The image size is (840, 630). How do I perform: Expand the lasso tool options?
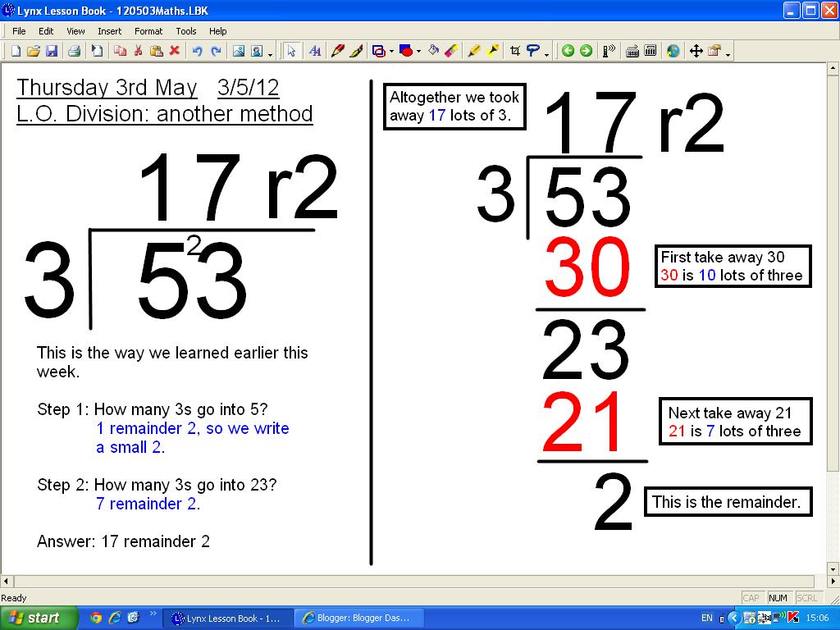pyautogui.click(x=547, y=53)
